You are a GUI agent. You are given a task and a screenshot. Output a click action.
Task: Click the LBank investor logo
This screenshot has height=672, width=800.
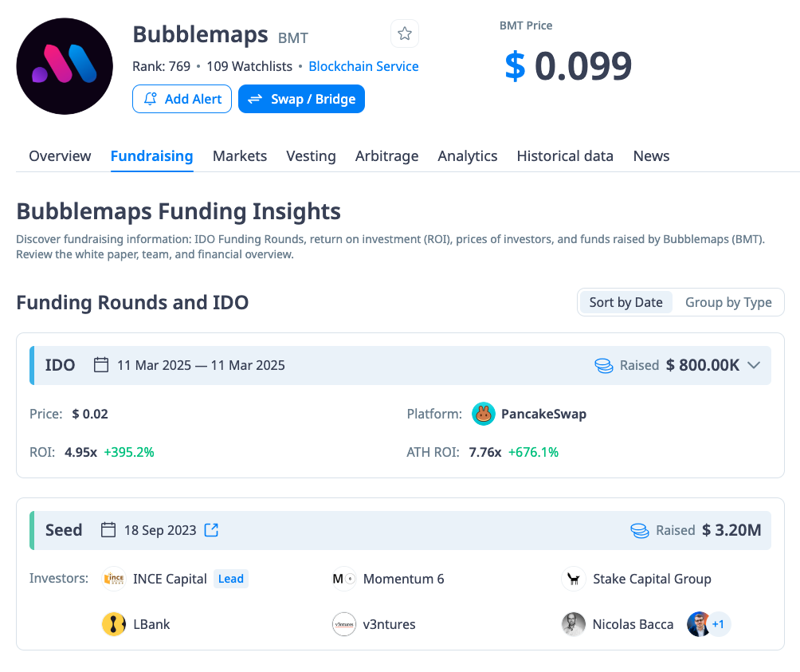[x=113, y=624]
